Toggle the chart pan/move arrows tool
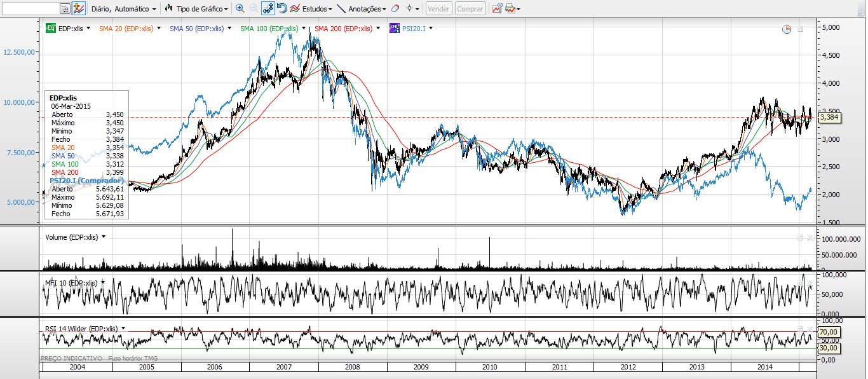Screen dimensions: 868x379 click(x=268, y=9)
